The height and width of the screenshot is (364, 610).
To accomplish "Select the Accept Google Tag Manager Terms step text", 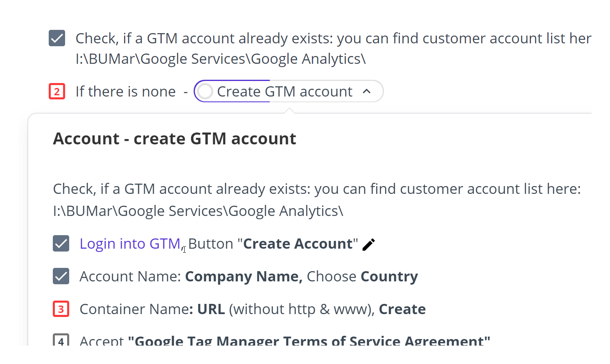I will coord(285,341).
